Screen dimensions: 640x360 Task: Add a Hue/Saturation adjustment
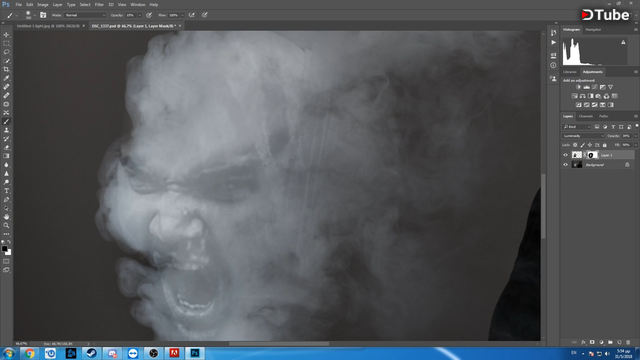point(575,96)
